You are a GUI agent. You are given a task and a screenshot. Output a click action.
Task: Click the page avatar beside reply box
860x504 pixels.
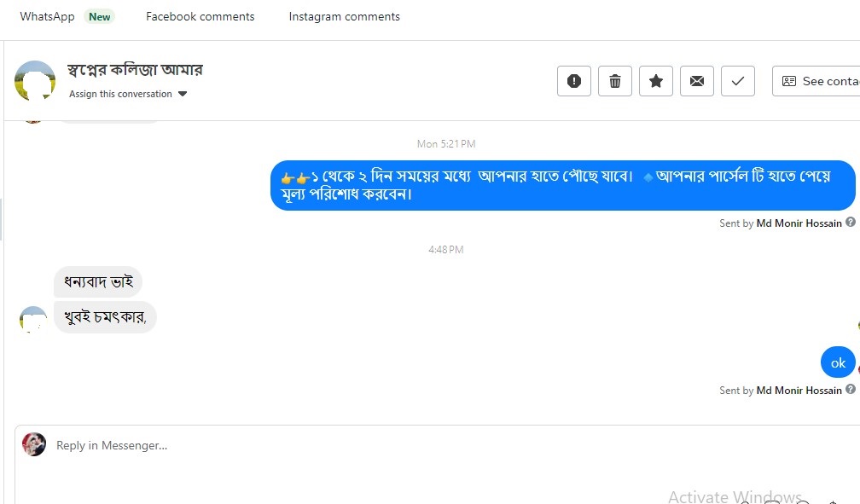point(34,444)
